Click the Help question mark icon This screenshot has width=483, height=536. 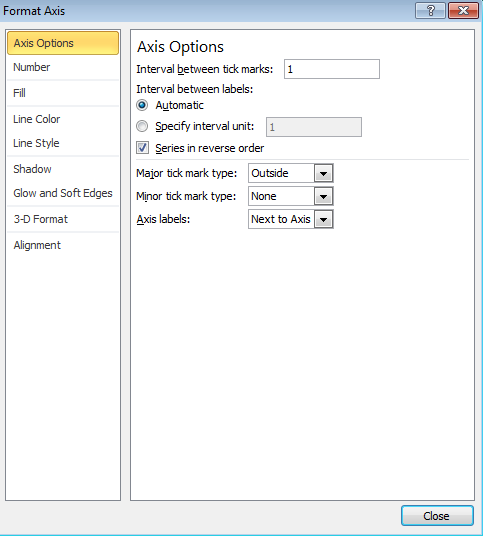coord(430,11)
